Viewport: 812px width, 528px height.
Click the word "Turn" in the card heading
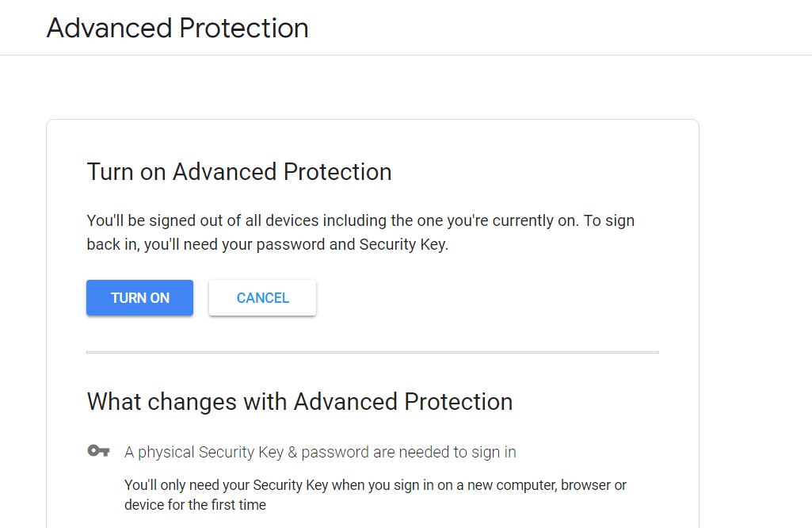point(110,172)
